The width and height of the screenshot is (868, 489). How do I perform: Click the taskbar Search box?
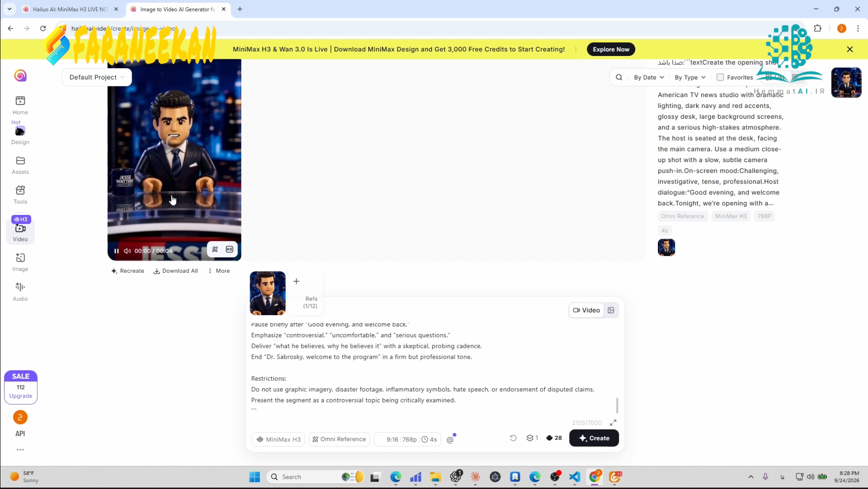click(315, 477)
